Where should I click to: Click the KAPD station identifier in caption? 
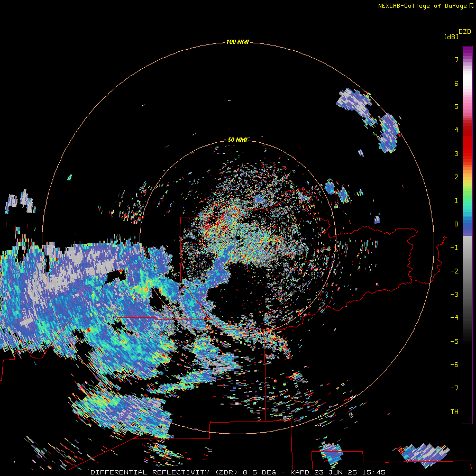point(300,472)
